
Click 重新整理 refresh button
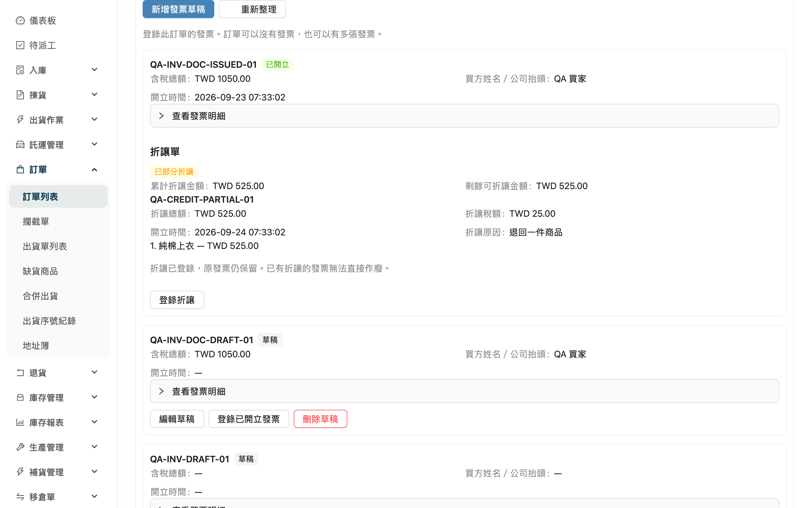(252, 9)
